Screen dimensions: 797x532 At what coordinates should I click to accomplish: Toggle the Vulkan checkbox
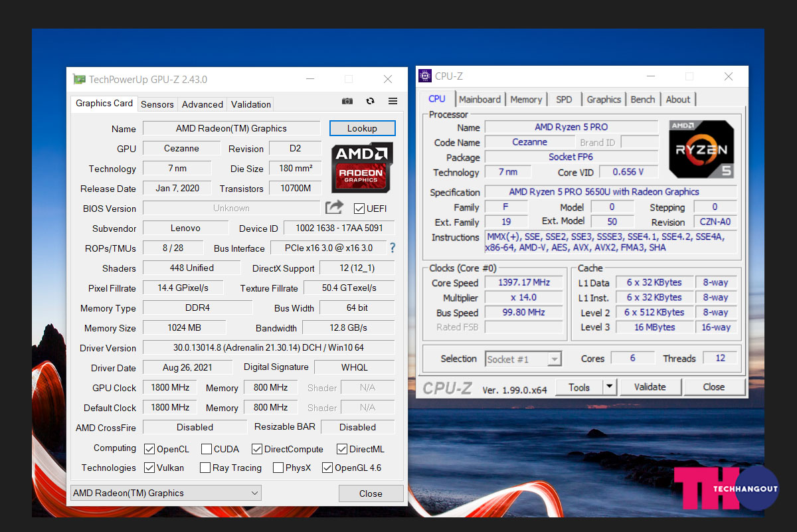149,468
